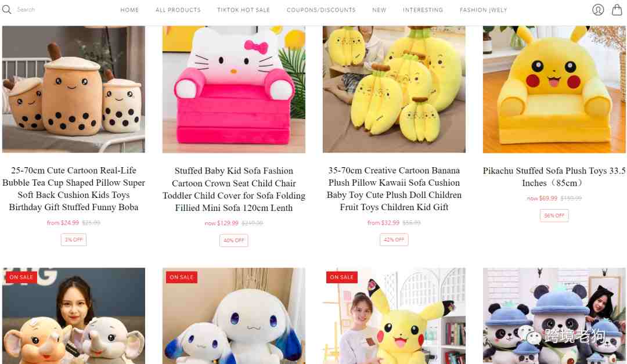Open the white Cinnamoroll plush image
Image resolution: width=627 pixels, height=364 pixels.
[x=233, y=316]
